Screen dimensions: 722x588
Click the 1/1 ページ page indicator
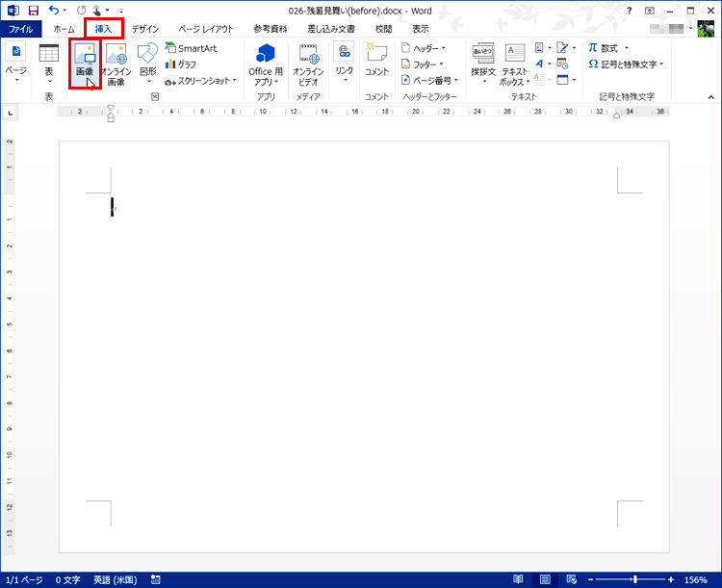pyautogui.click(x=24, y=579)
